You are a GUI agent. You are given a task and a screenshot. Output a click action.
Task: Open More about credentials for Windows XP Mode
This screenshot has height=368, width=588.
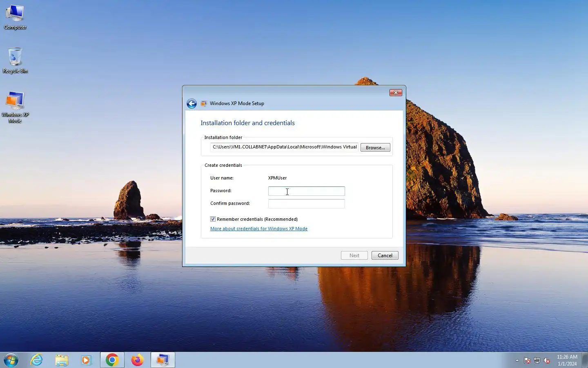click(259, 229)
